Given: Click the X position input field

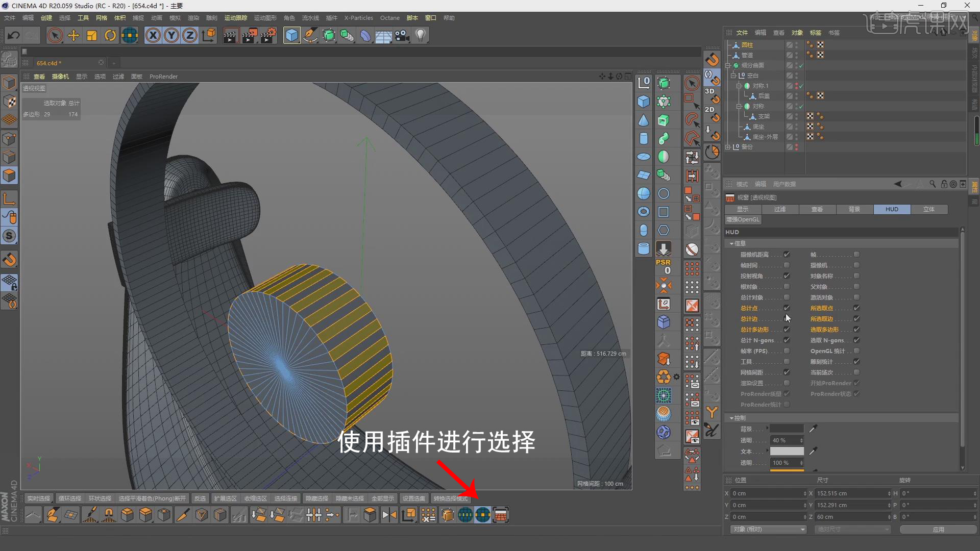Looking at the screenshot, I should click(766, 493).
